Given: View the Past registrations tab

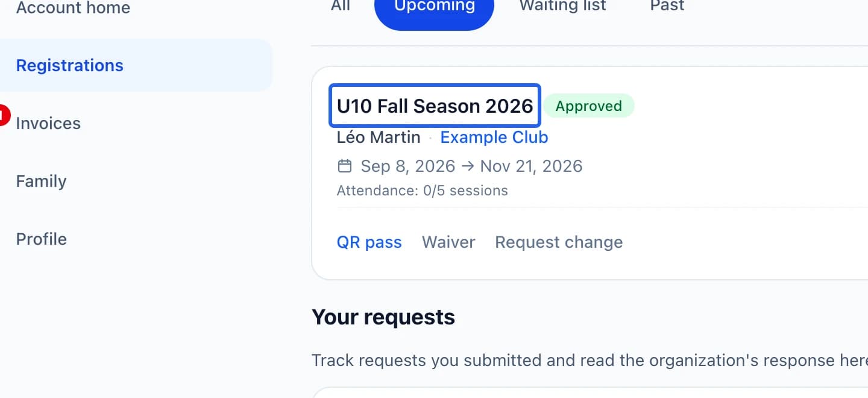Looking at the screenshot, I should click(x=667, y=6).
